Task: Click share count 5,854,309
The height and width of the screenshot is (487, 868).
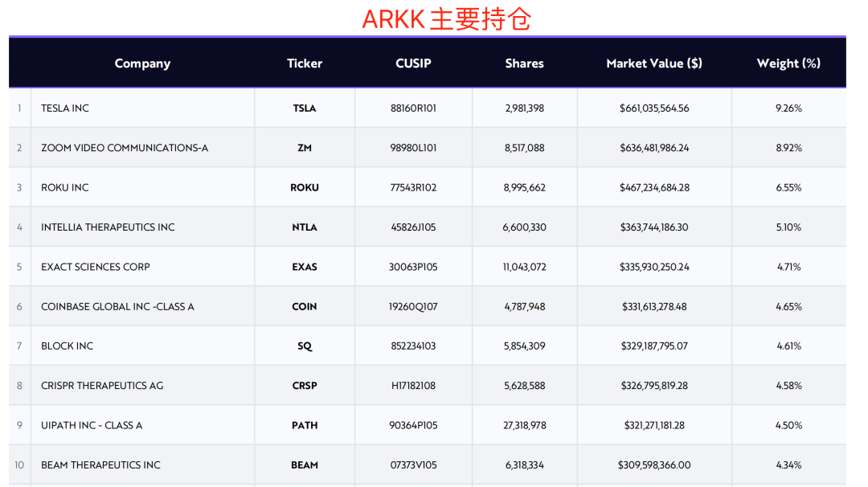Action: pyautogui.click(x=524, y=346)
